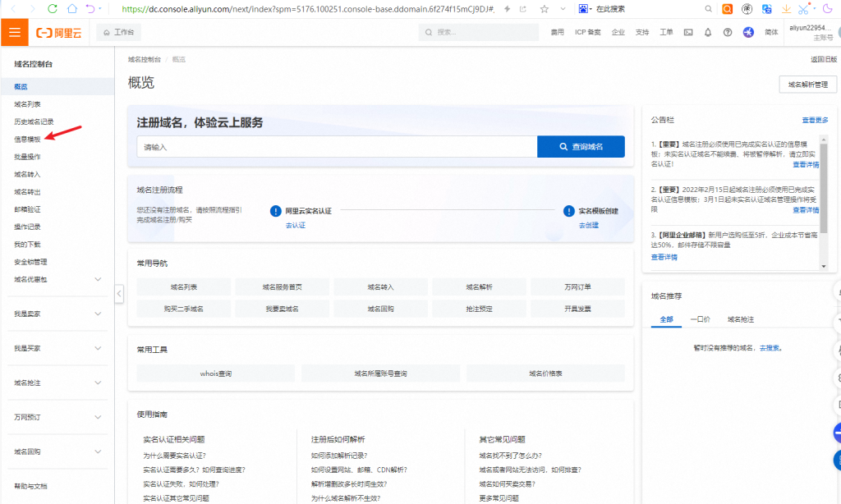Open the Cloud Shell terminal icon
The image size is (841, 504).
point(688,33)
